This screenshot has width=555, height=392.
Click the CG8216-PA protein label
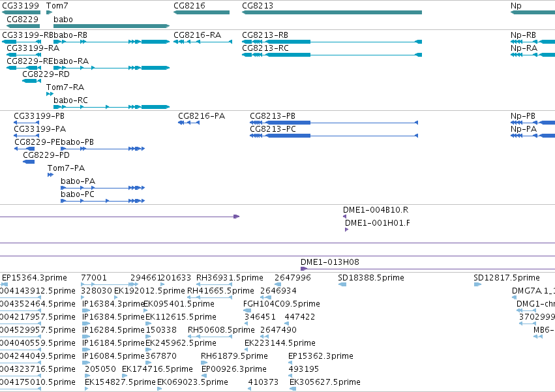202,116
